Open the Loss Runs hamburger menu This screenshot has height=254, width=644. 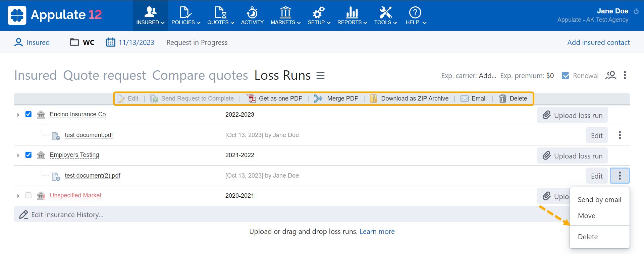pyautogui.click(x=320, y=76)
